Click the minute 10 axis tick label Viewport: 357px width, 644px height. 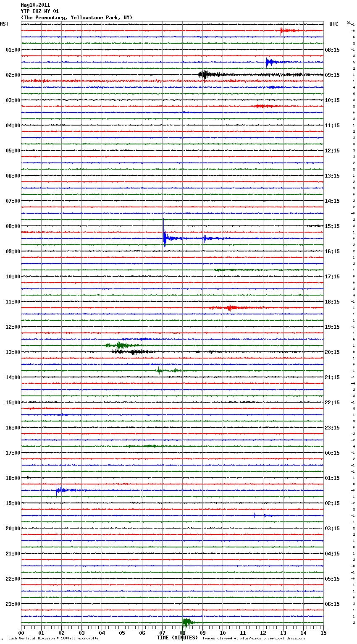pos(223,633)
